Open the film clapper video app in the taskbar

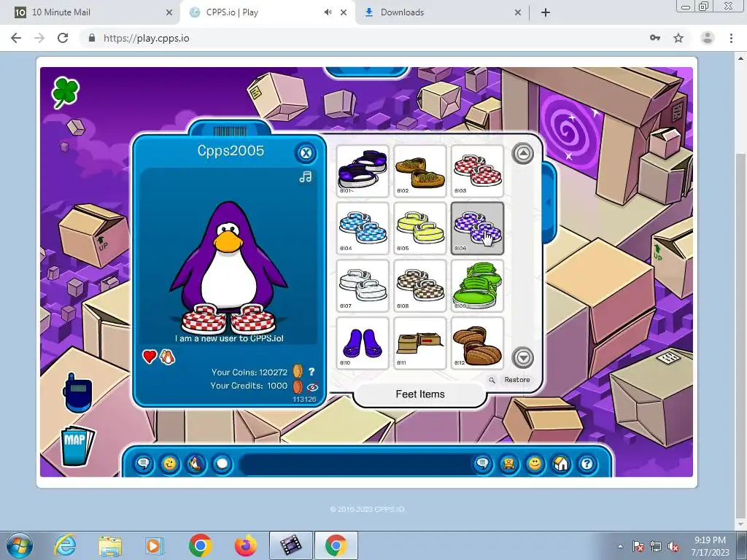(x=290, y=545)
